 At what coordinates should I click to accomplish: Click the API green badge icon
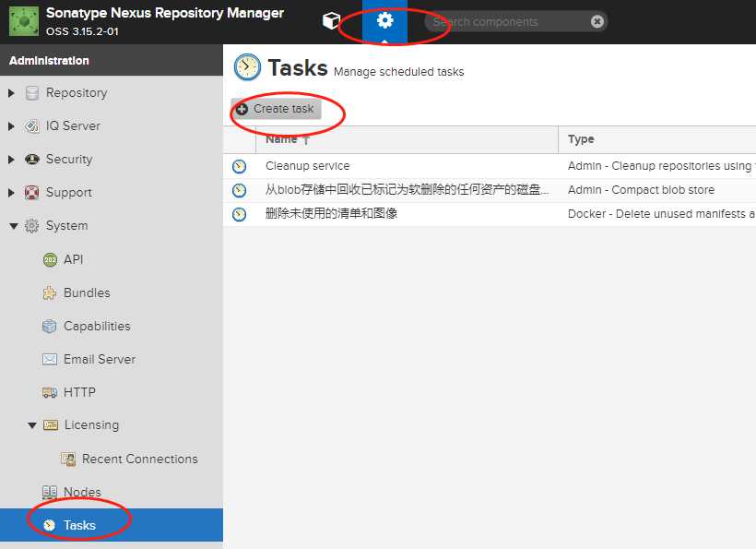(x=50, y=259)
